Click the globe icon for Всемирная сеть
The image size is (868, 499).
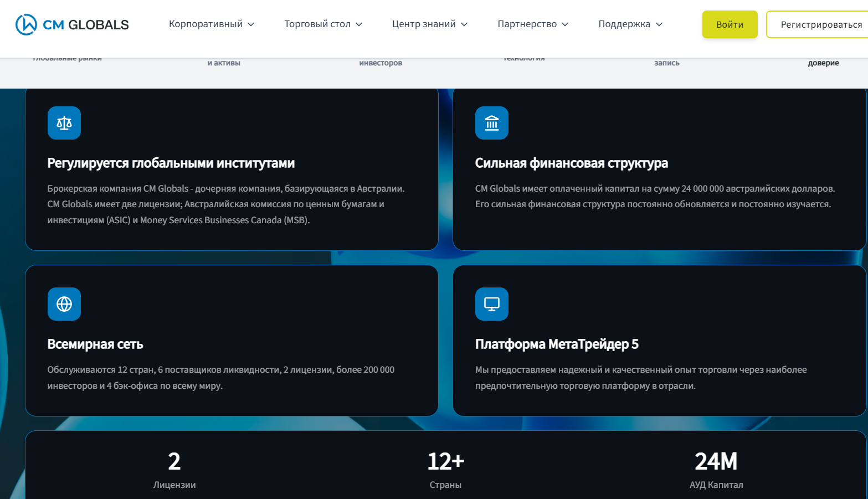[64, 304]
